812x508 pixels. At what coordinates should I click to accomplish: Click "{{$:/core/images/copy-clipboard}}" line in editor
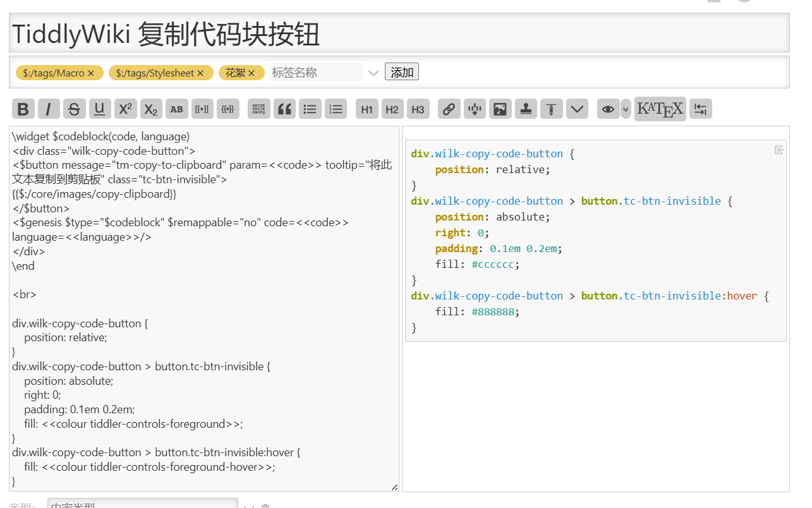(94, 194)
